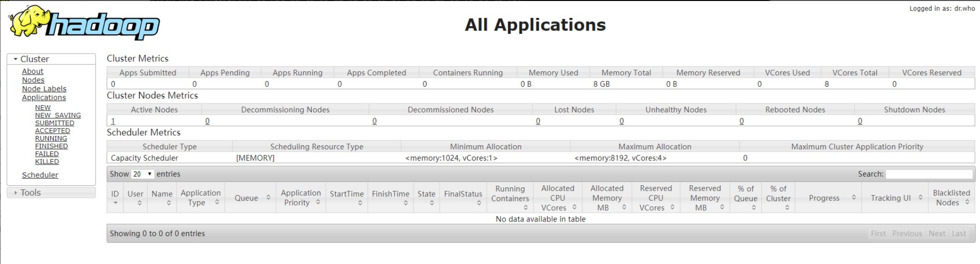Sort table by ID column arrow
This screenshot has width=980, height=264.
115,198
